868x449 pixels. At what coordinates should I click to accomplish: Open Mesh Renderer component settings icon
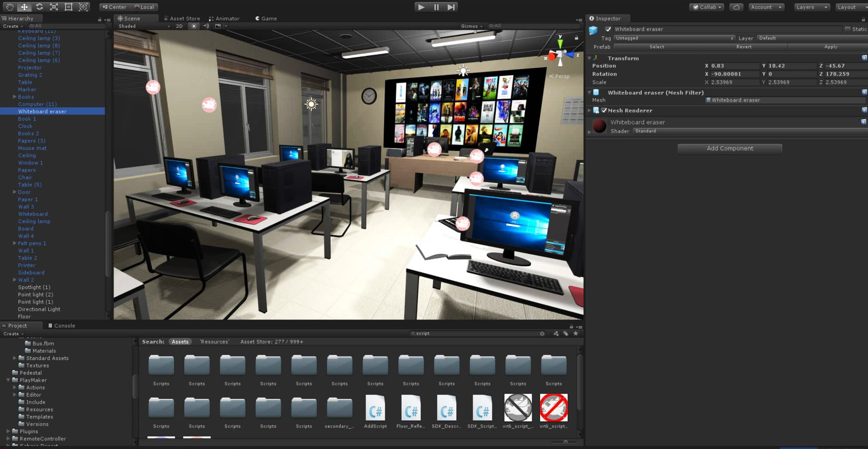[x=864, y=110]
